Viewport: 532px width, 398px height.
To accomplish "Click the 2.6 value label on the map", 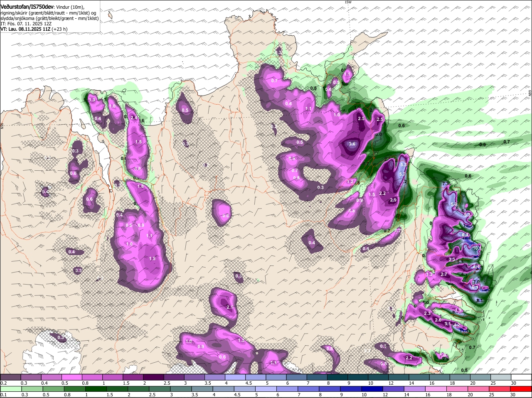I will (x=438, y=320).
